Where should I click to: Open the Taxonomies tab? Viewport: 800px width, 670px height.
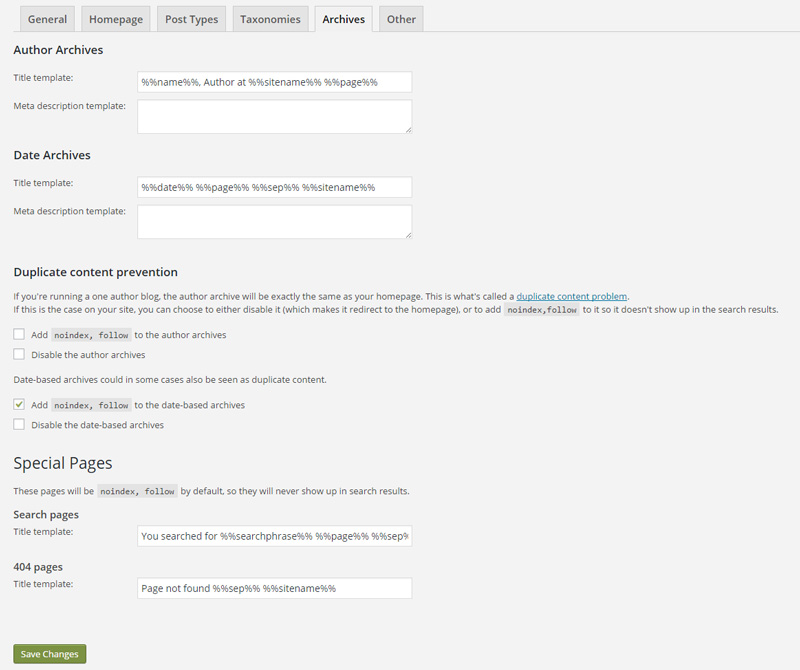(x=270, y=18)
